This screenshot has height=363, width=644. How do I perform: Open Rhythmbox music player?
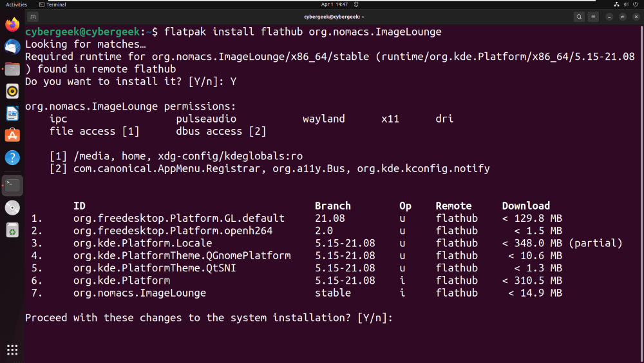(x=12, y=91)
